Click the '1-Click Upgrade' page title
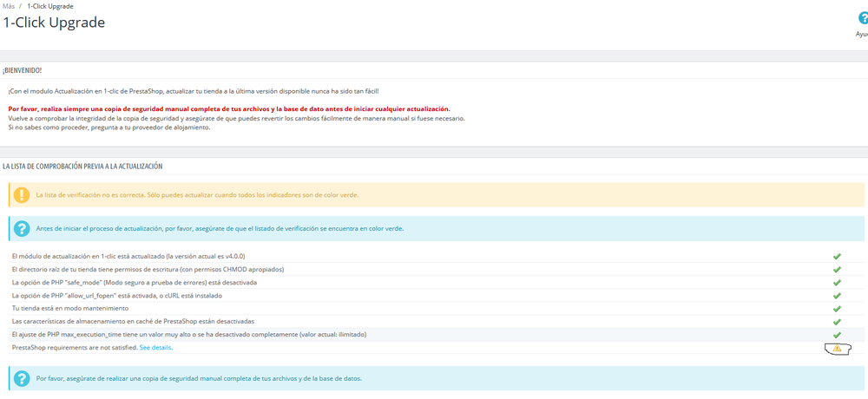The image size is (868, 399). pyautogui.click(x=54, y=23)
